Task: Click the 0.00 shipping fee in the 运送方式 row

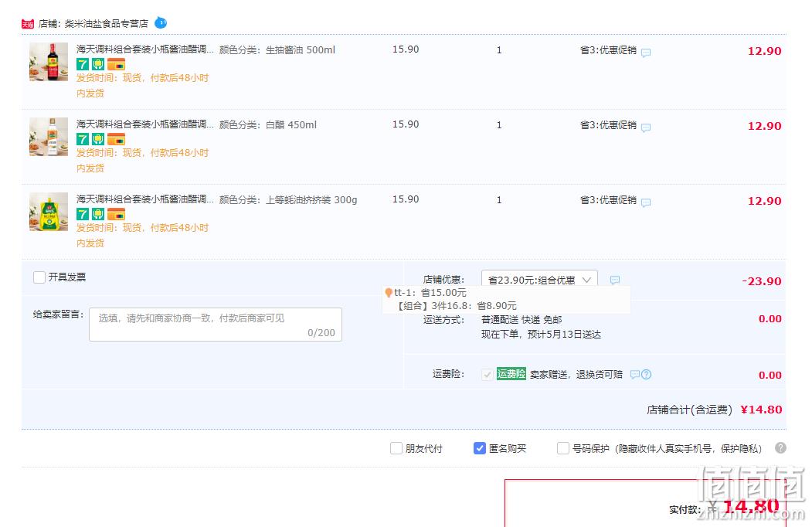Action: [770, 318]
